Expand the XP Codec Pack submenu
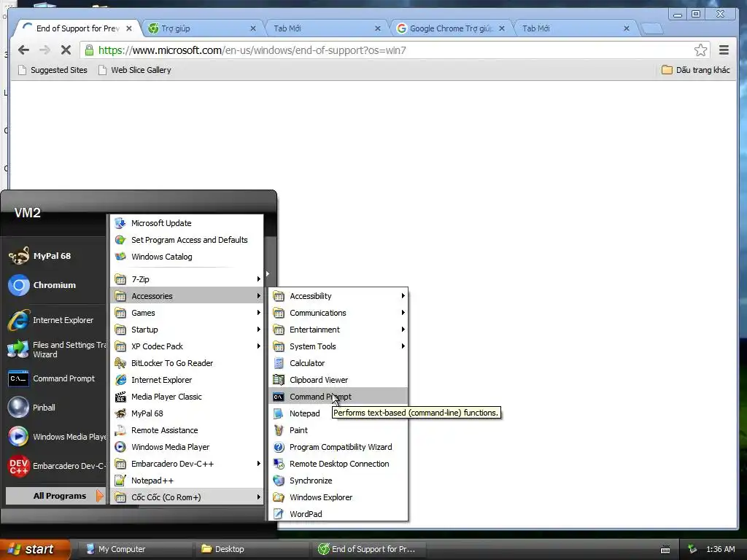The image size is (747, 560). coord(187,346)
